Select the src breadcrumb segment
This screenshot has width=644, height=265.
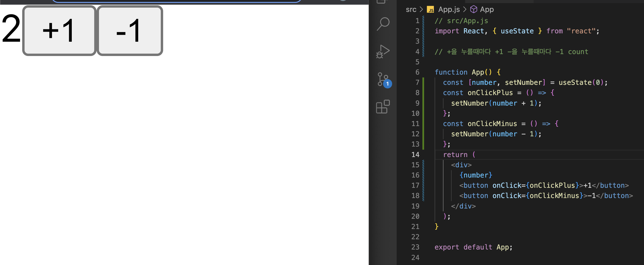click(411, 10)
